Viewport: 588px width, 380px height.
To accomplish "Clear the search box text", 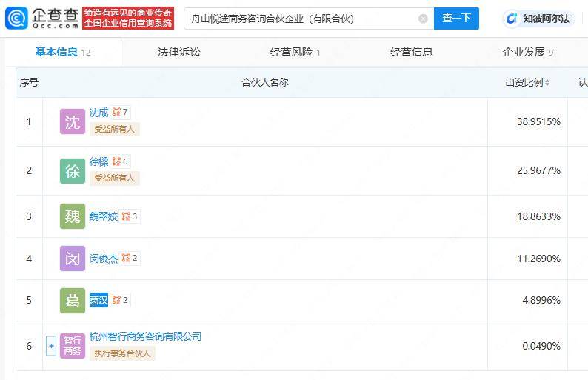I will point(423,19).
